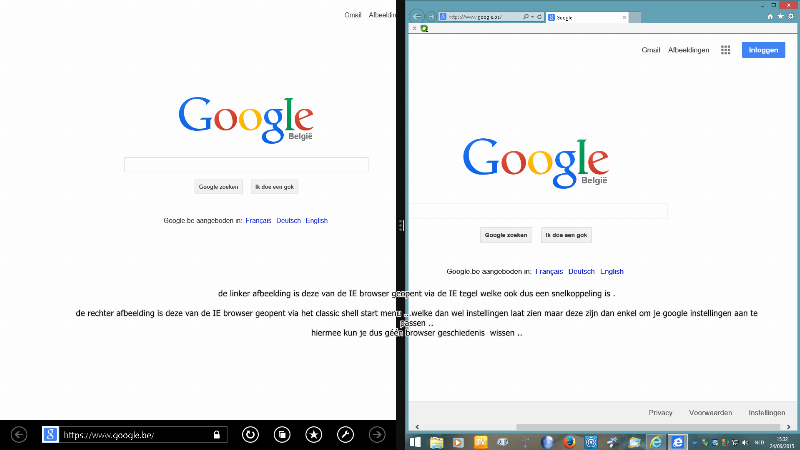This screenshot has width=800, height=450.
Task: Open the Google apps grid
Action: [726, 50]
